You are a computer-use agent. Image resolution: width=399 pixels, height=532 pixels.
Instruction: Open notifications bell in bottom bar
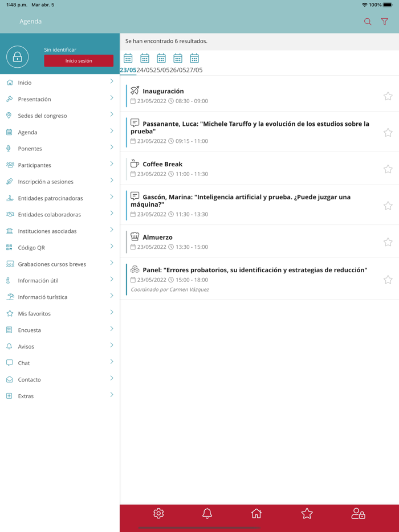(x=207, y=513)
